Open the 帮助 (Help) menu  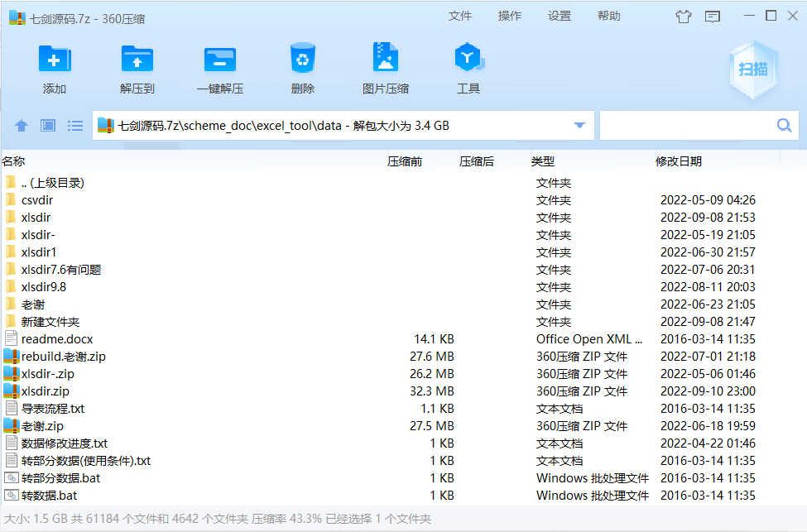click(x=609, y=16)
